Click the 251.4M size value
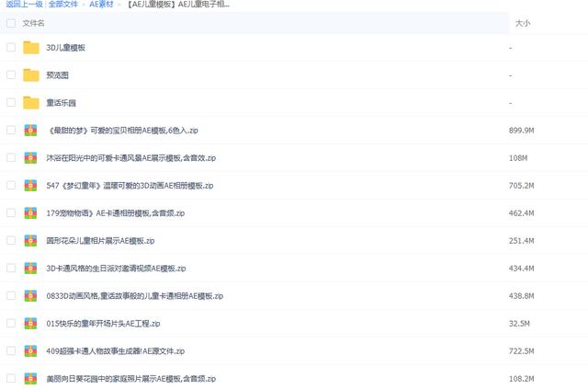 coord(522,241)
